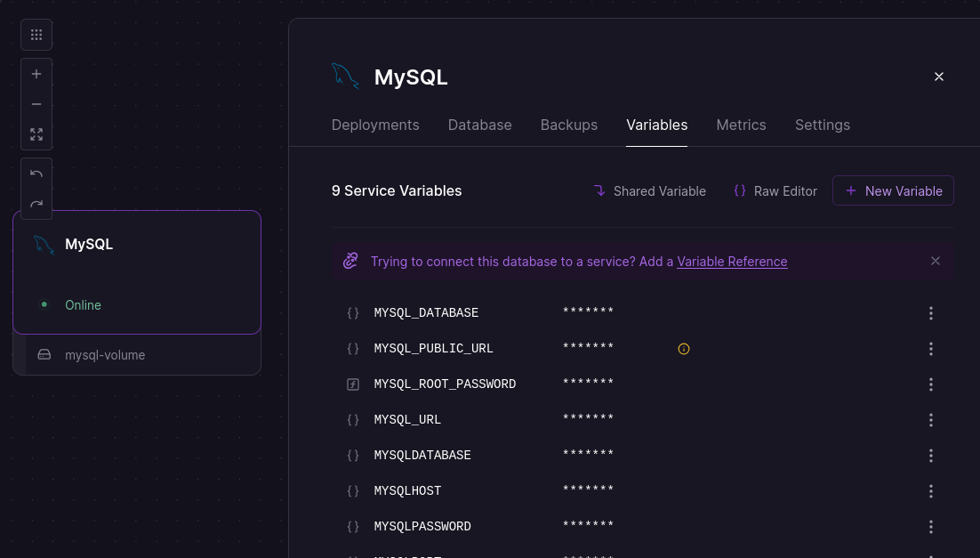Click the warning icon beside MYSQL_PUBLIC_URL
The image size is (980, 558).
point(683,349)
